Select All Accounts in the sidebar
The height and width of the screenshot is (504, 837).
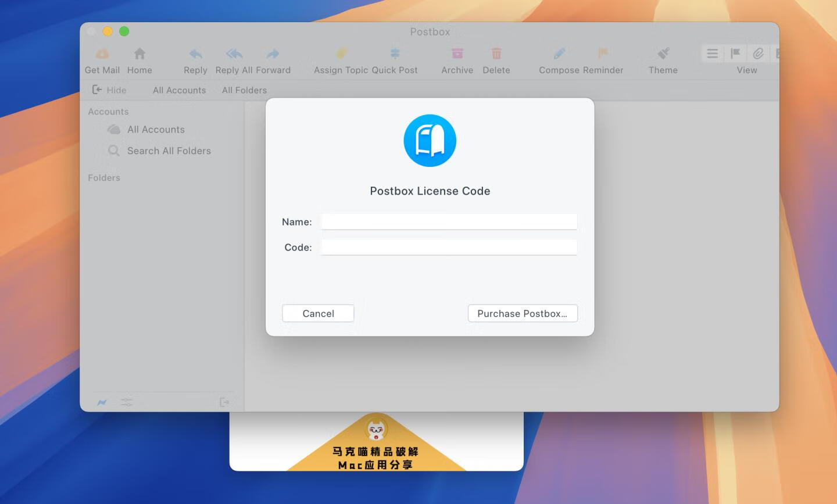click(x=156, y=130)
